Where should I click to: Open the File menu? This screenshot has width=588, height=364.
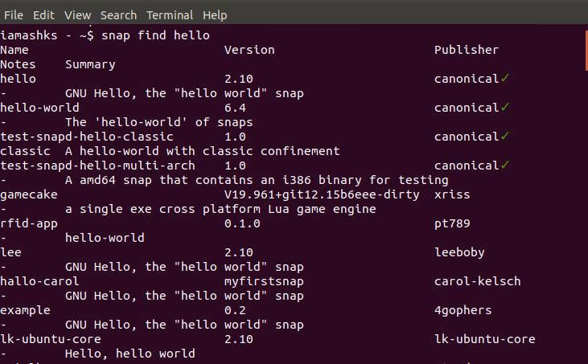point(14,15)
